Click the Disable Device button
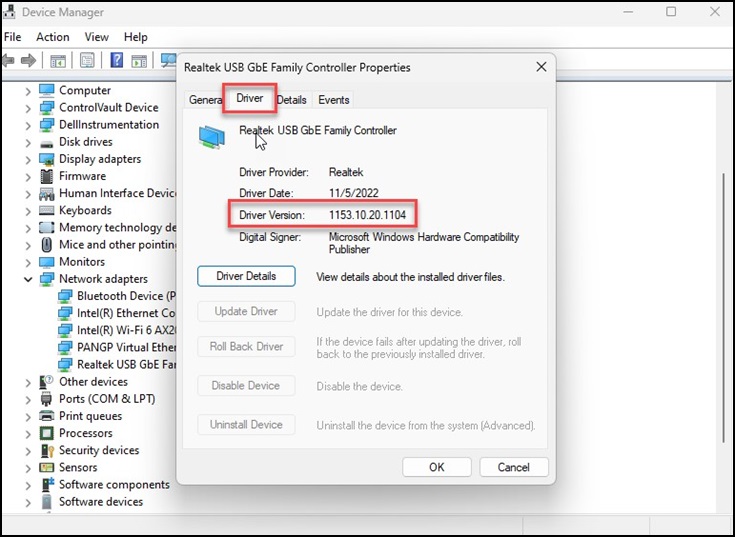Screen dimensions: 735x537 point(246,386)
